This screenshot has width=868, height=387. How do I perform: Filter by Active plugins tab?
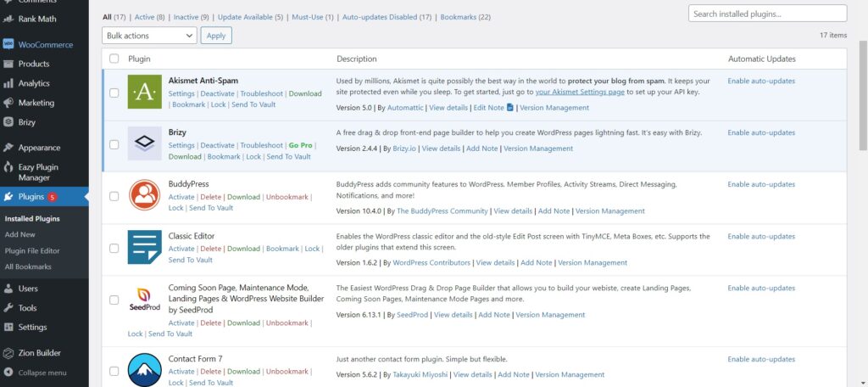pos(149,17)
